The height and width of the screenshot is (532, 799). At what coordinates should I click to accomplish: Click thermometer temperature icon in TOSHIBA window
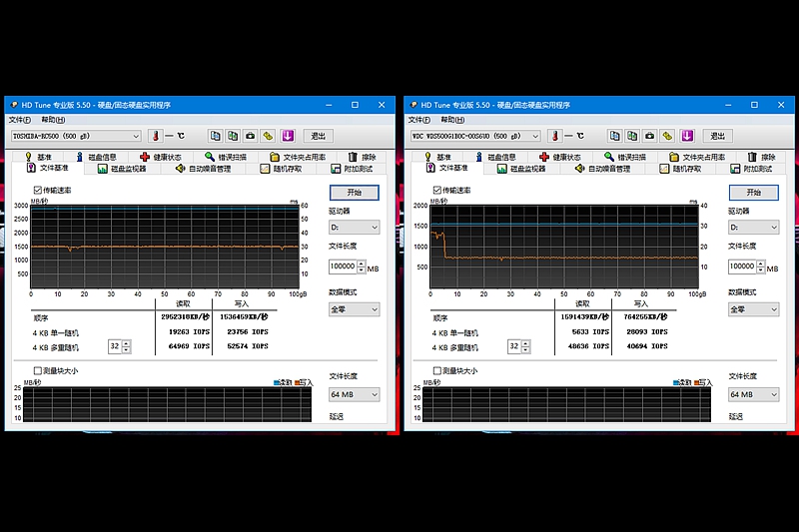[x=155, y=136]
